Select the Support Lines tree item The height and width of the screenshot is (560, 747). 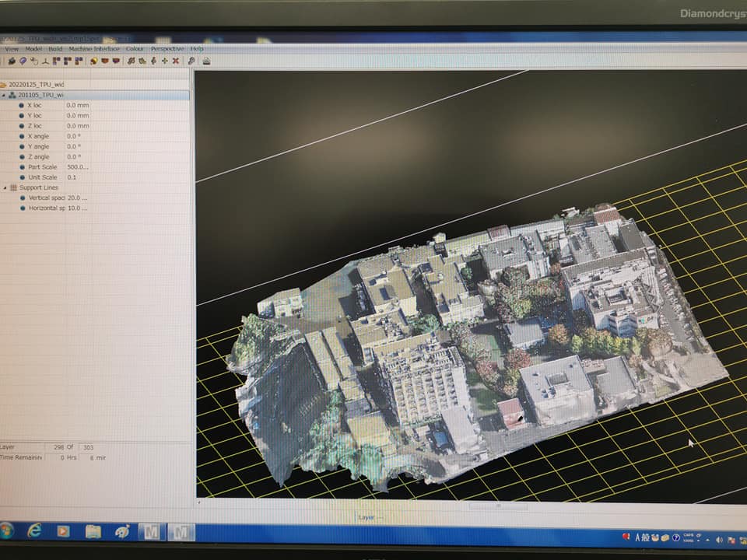pos(39,187)
